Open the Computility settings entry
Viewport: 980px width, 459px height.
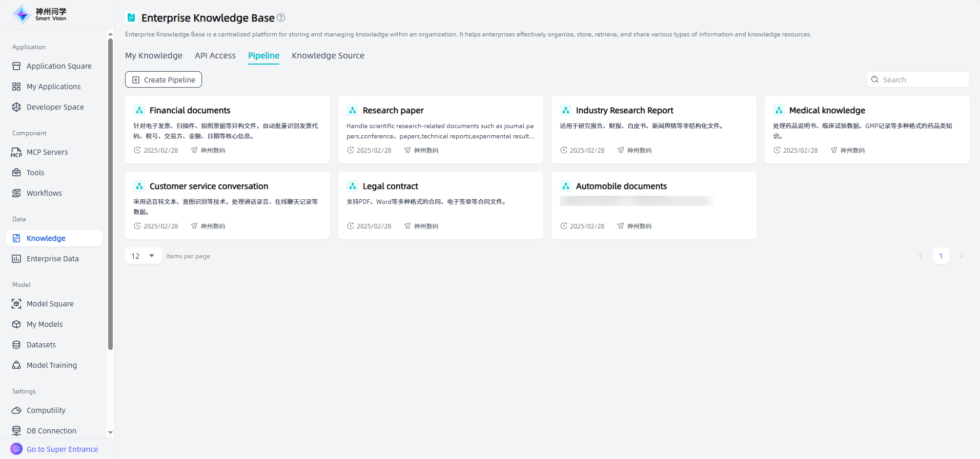click(46, 410)
